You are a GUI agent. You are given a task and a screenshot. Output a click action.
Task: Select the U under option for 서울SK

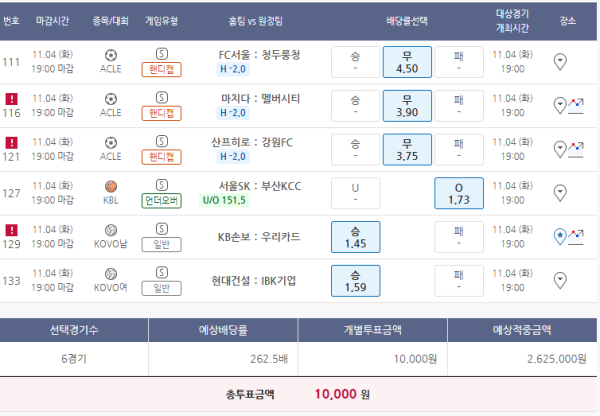coord(355,193)
